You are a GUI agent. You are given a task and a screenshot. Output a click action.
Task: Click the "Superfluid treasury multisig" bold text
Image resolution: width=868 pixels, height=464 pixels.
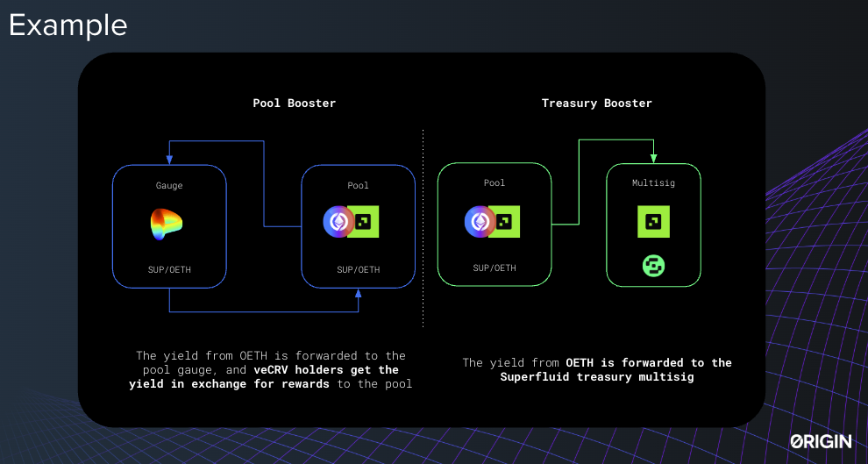(x=597, y=377)
